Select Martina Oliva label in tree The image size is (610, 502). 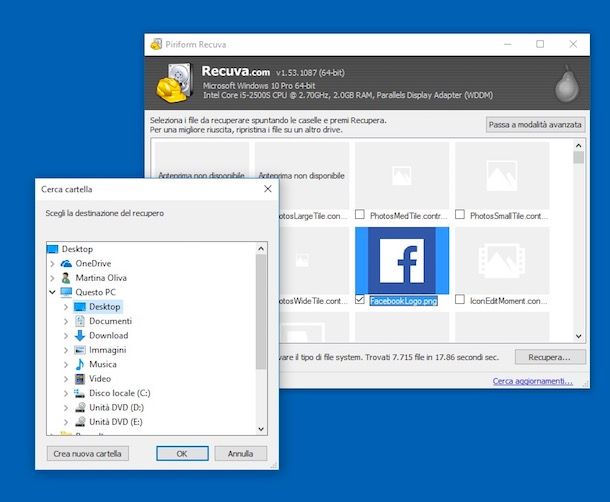(101, 278)
